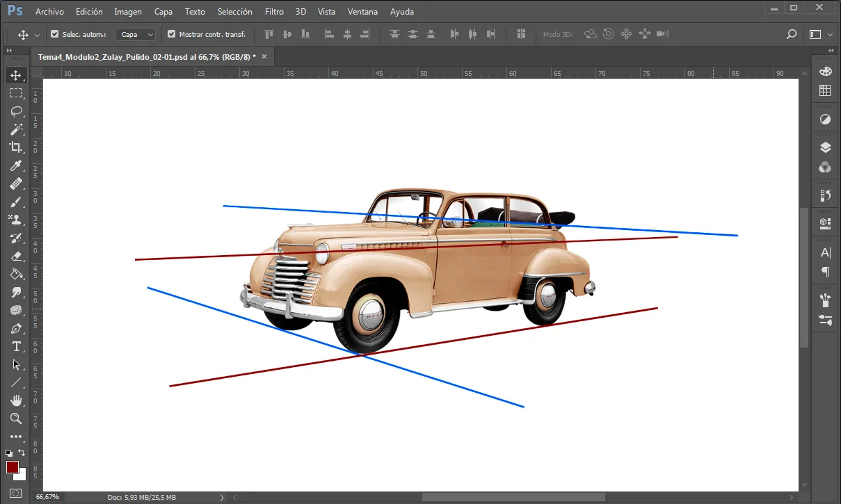This screenshot has width=841, height=504.
Task: Open the Ventana menu
Action: click(x=363, y=12)
